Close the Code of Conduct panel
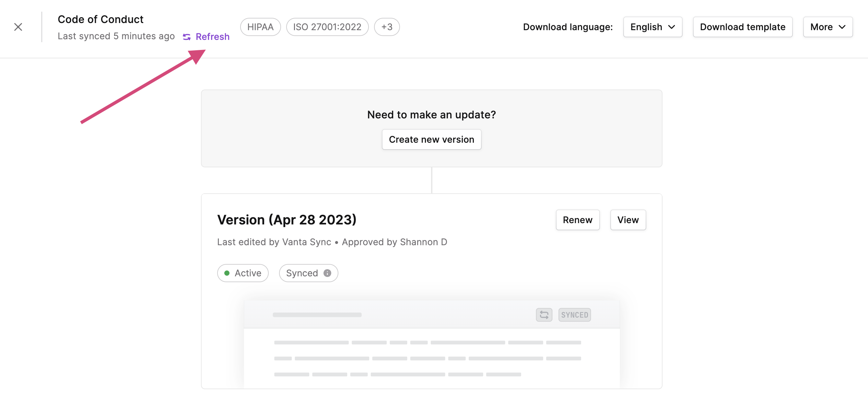868x408 pixels. (x=18, y=27)
